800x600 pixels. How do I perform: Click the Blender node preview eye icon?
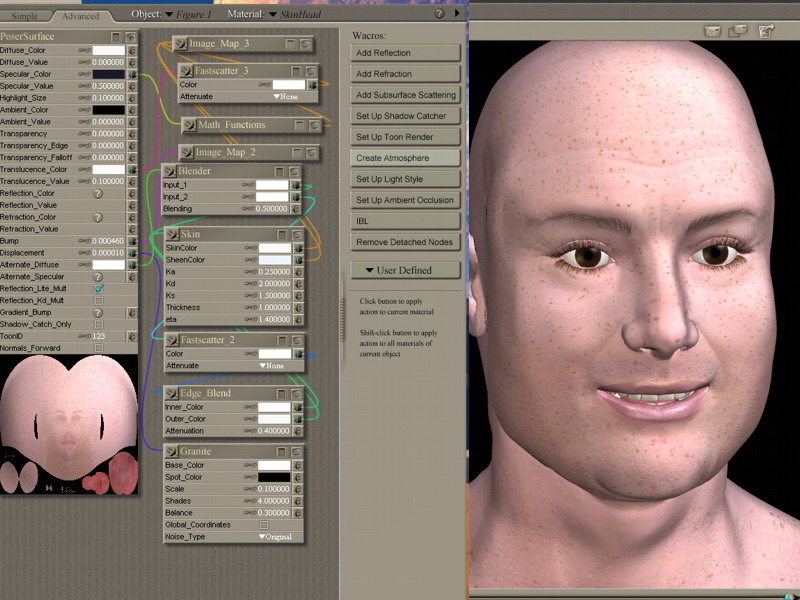(x=295, y=171)
